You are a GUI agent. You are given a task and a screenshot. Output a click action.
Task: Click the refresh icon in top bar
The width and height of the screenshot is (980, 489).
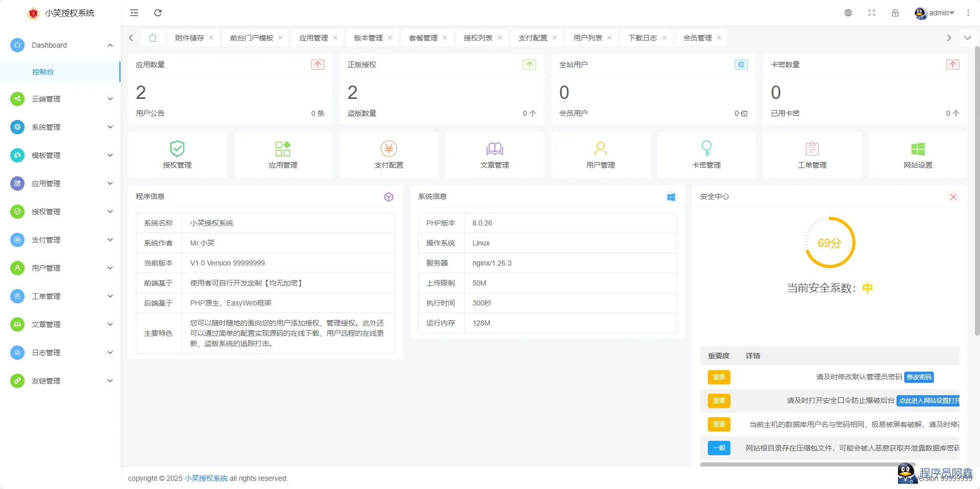click(x=158, y=13)
